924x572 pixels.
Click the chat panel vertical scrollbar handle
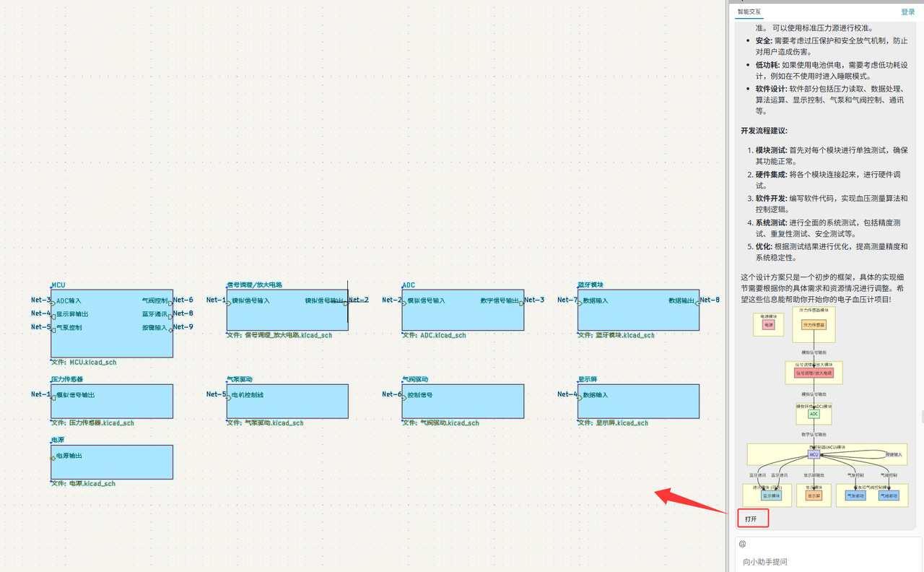pyautogui.click(x=921, y=417)
